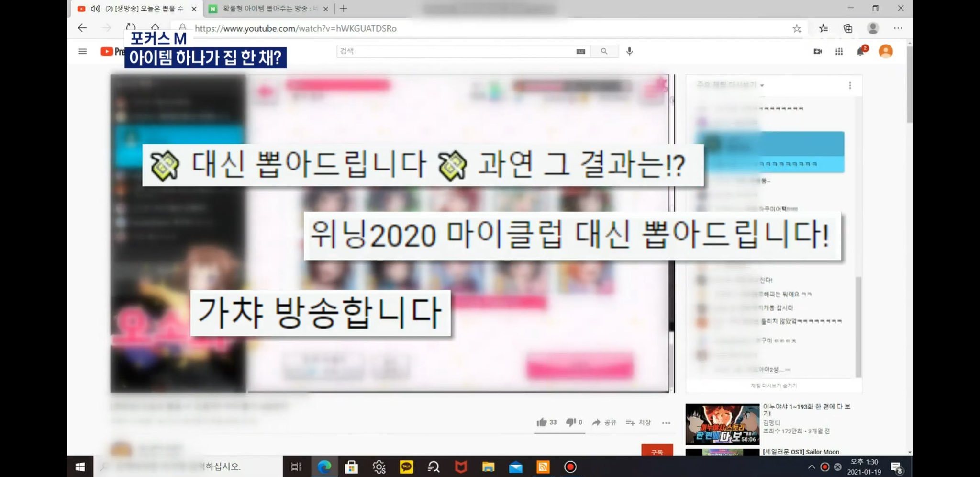The height and width of the screenshot is (477, 980).
Task: Dislike the video with thumbs down
Action: (x=571, y=422)
